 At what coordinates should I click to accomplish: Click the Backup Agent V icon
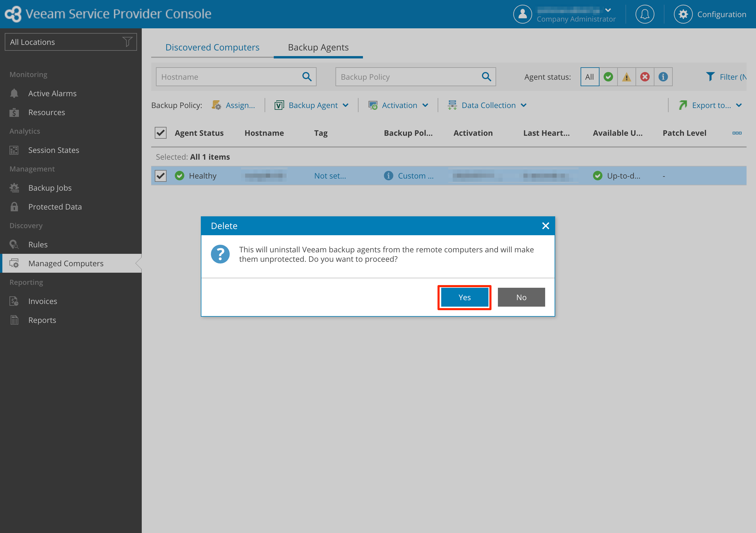(x=279, y=105)
